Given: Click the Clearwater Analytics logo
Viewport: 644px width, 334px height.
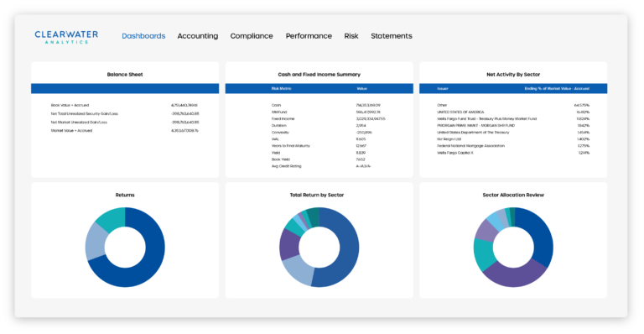Looking at the screenshot, I should [66, 37].
